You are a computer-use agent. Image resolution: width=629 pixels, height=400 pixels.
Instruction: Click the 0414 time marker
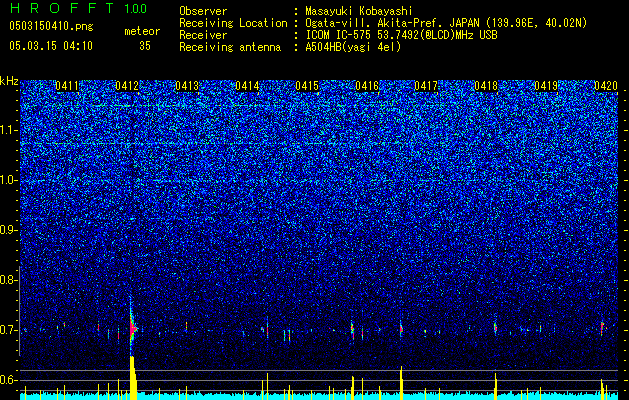tap(247, 86)
